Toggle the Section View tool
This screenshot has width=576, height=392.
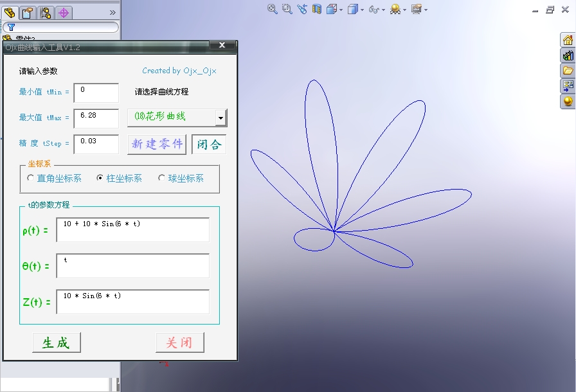[317, 9]
